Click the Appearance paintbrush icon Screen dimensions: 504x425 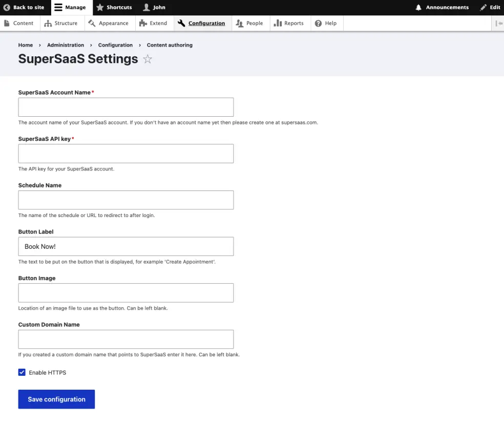[x=94, y=23]
